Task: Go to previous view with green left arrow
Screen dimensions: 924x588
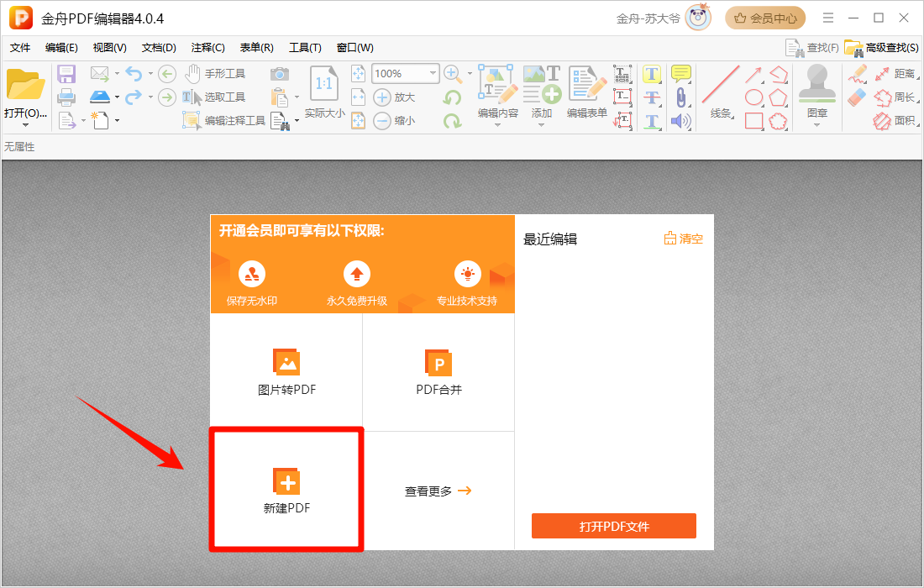Action: click(x=167, y=74)
